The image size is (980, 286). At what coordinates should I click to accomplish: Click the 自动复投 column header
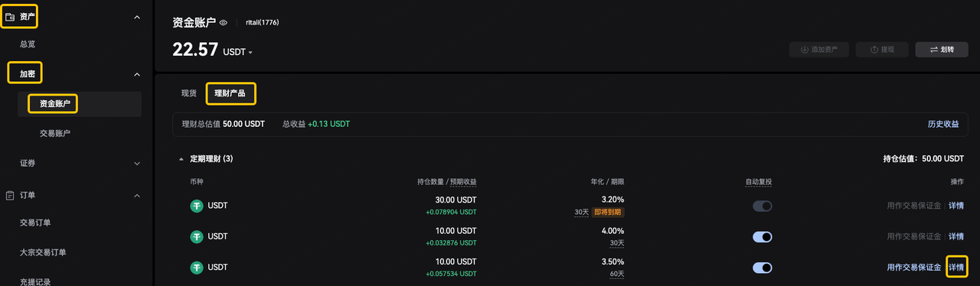759,182
